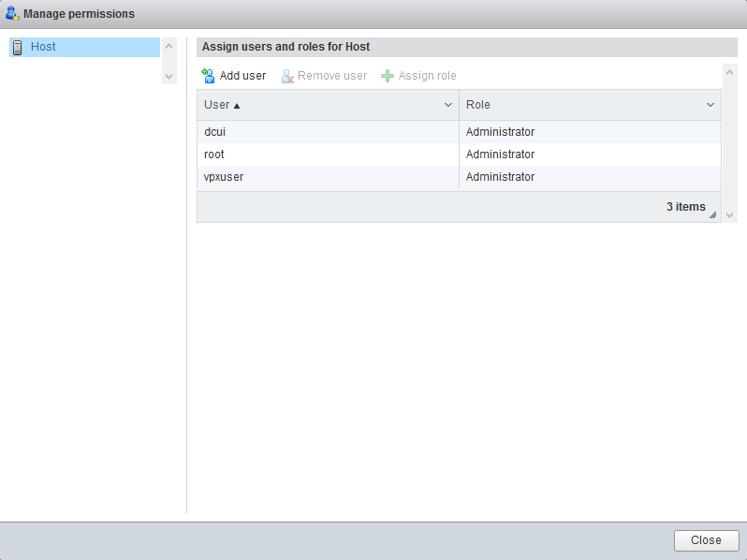
Task: Click the left panel scroll down arrow
Action: tap(168, 76)
